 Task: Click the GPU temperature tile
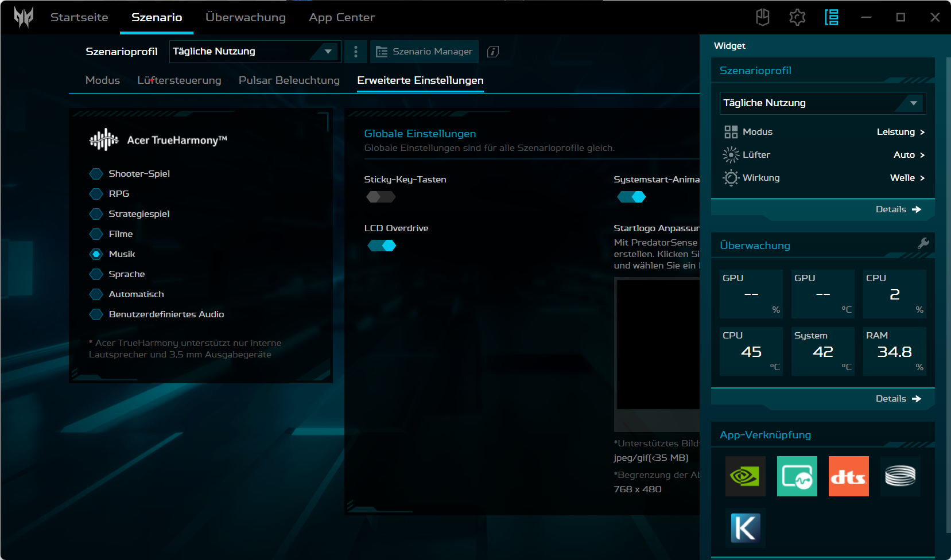(823, 294)
